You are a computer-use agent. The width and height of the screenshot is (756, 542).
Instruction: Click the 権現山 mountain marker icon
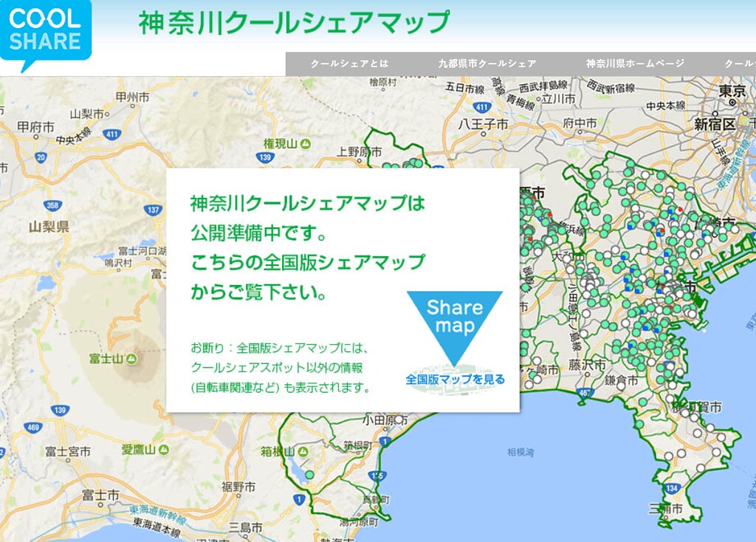coord(305,144)
